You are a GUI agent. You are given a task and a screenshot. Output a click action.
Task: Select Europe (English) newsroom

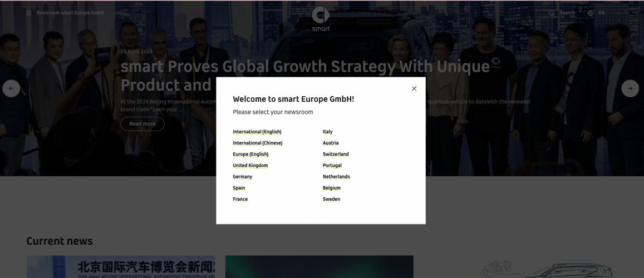250,154
